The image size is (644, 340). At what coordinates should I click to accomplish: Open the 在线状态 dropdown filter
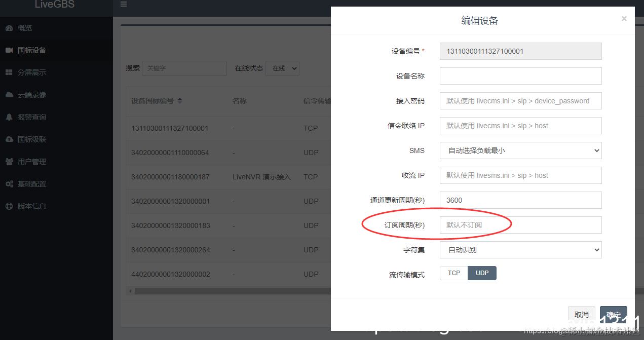pos(282,68)
